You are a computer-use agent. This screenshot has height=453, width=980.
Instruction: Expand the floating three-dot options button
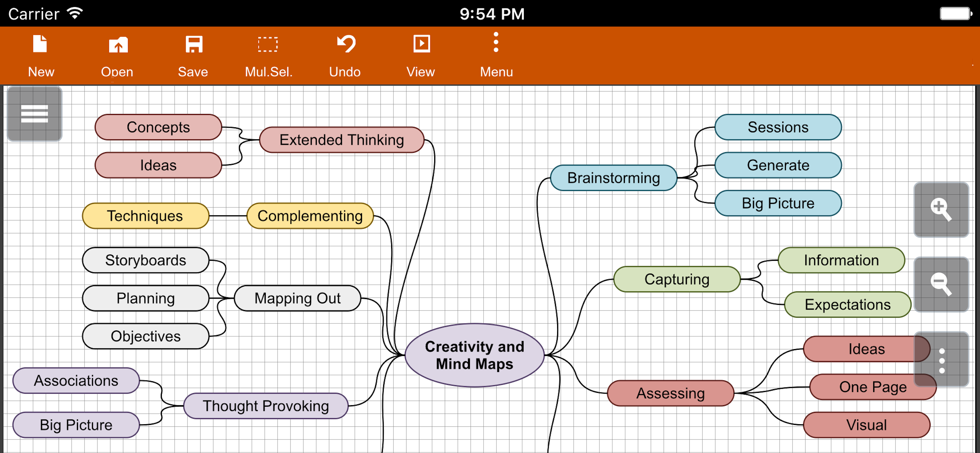coord(942,360)
